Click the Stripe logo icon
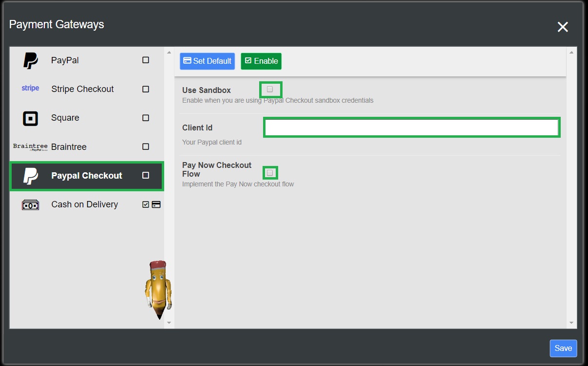 [x=30, y=88]
